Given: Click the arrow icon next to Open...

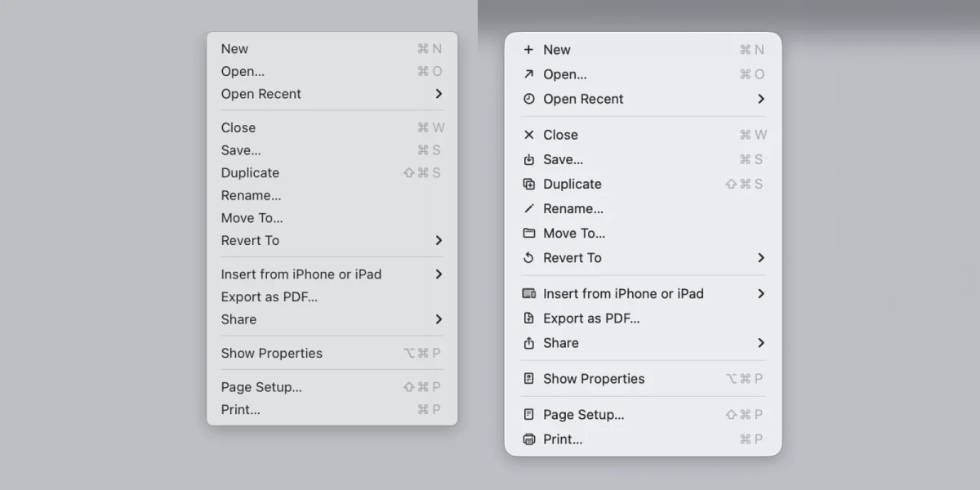Looking at the screenshot, I should point(529,73).
